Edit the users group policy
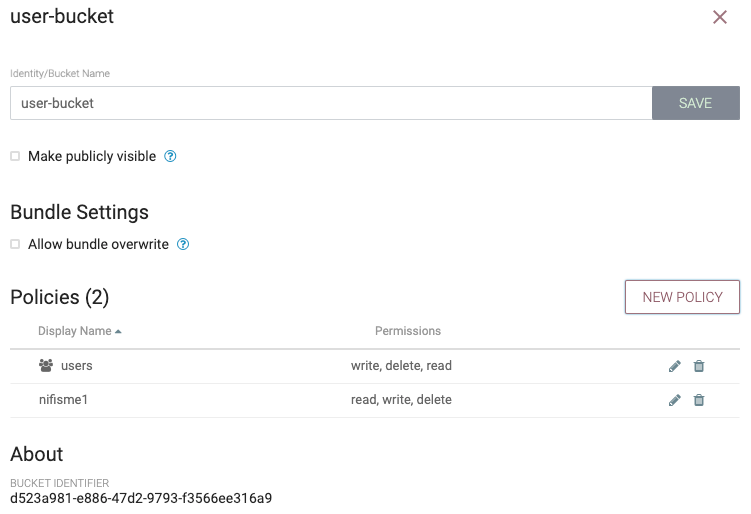 674,366
